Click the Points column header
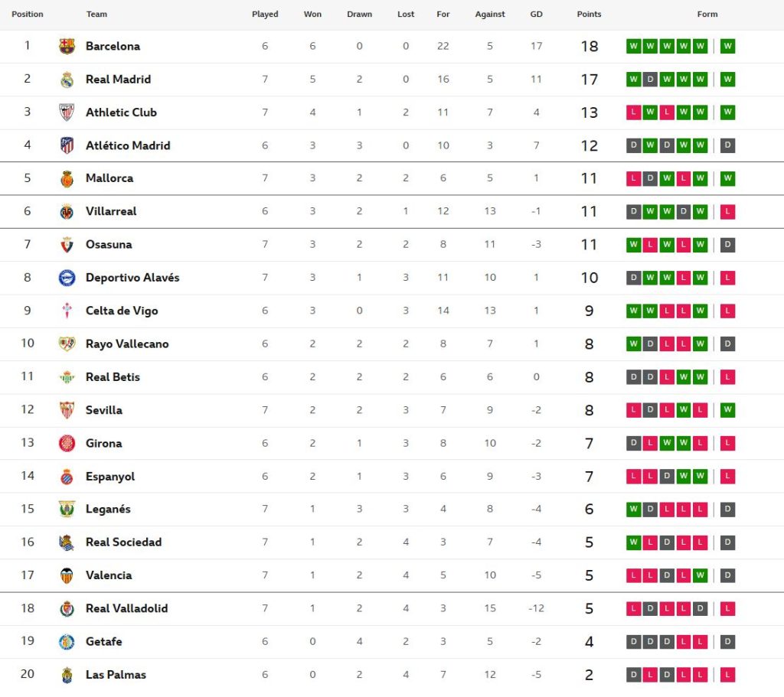 coord(589,15)
